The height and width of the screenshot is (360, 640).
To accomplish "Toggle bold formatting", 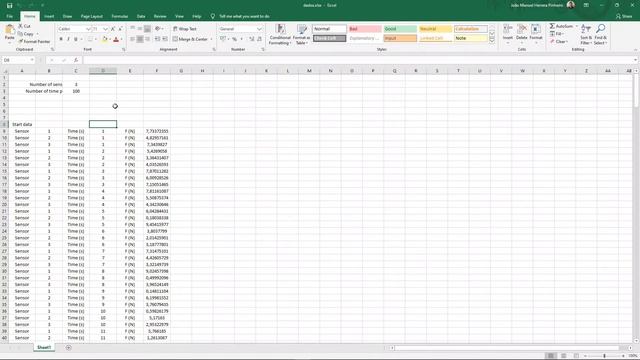I will (x=61, y=39).
